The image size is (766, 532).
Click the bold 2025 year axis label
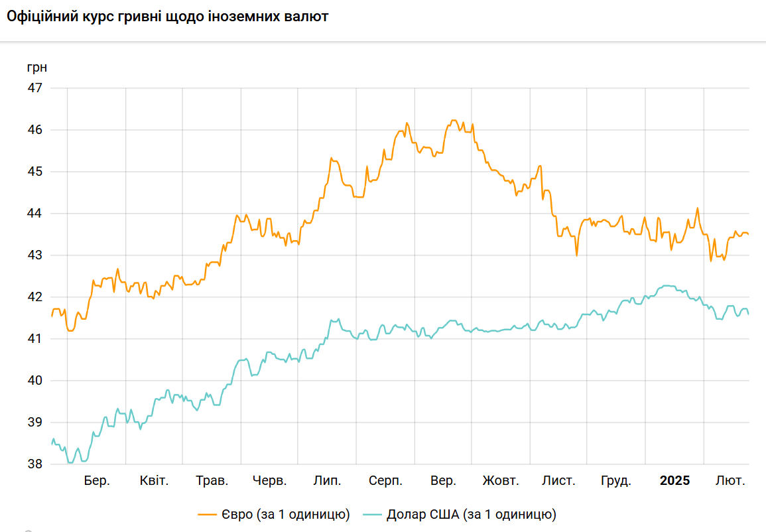tap(674, 481)
